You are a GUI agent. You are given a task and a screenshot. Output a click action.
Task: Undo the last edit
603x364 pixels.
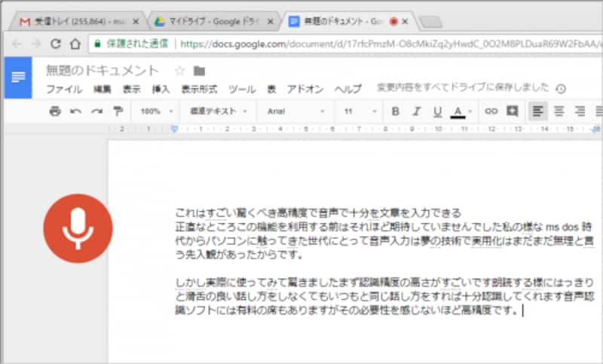pyautogui.click(x=76, y=112)
